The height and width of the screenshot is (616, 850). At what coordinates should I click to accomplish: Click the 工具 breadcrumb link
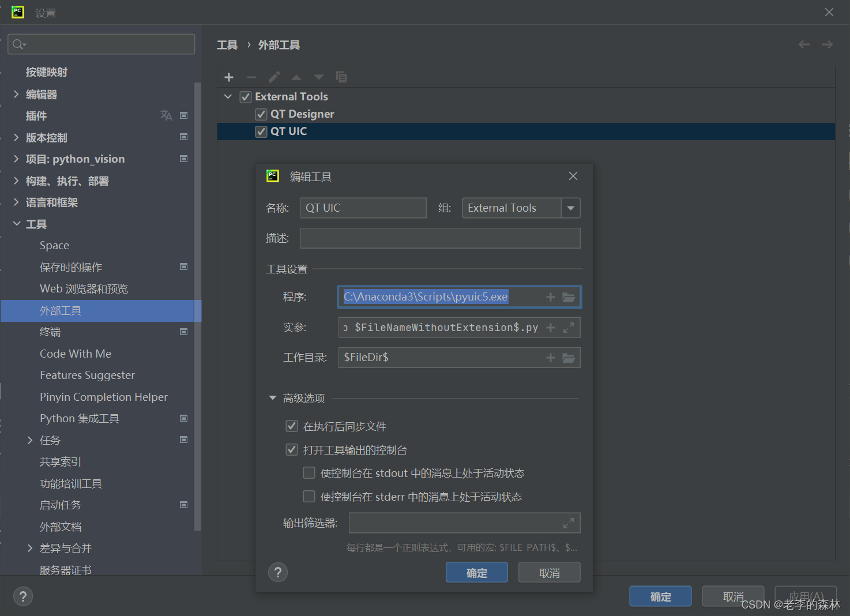(x=227, y=45)
